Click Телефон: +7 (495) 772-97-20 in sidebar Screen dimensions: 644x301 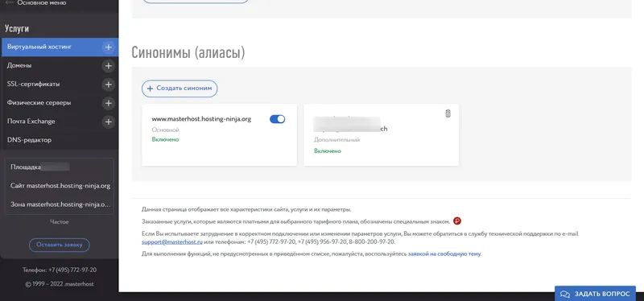click(60, 270)
